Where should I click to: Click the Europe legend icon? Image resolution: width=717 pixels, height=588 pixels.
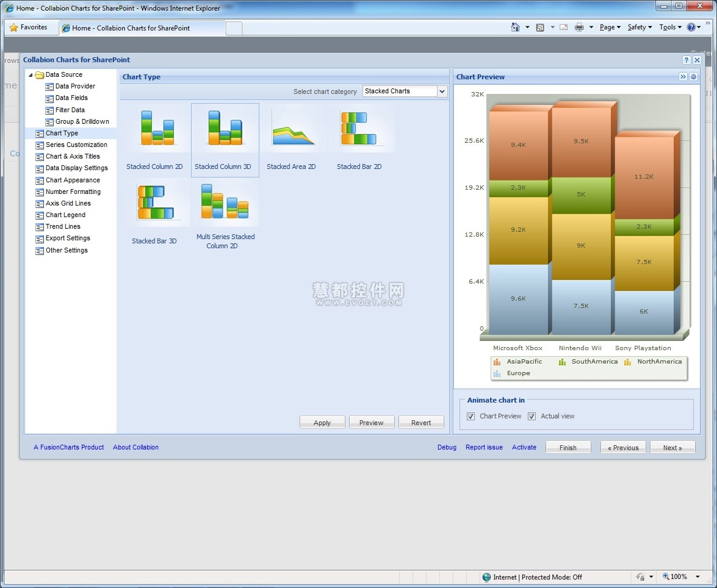coord(497,373)
